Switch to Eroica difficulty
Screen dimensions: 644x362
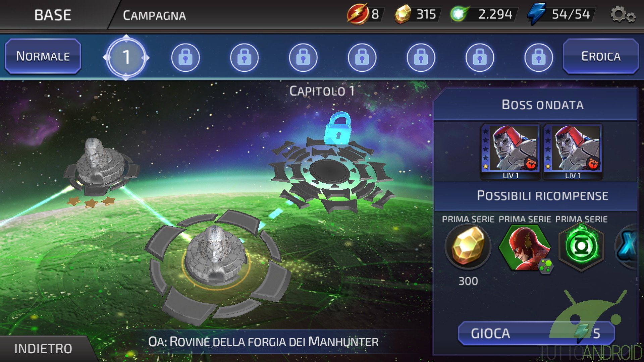click(x=601, y=56)
